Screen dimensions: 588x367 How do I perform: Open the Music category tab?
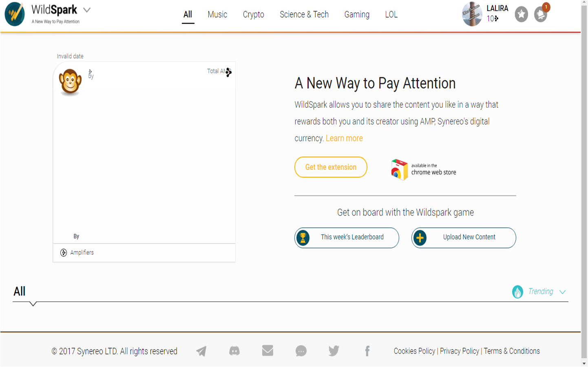[217, 15]
